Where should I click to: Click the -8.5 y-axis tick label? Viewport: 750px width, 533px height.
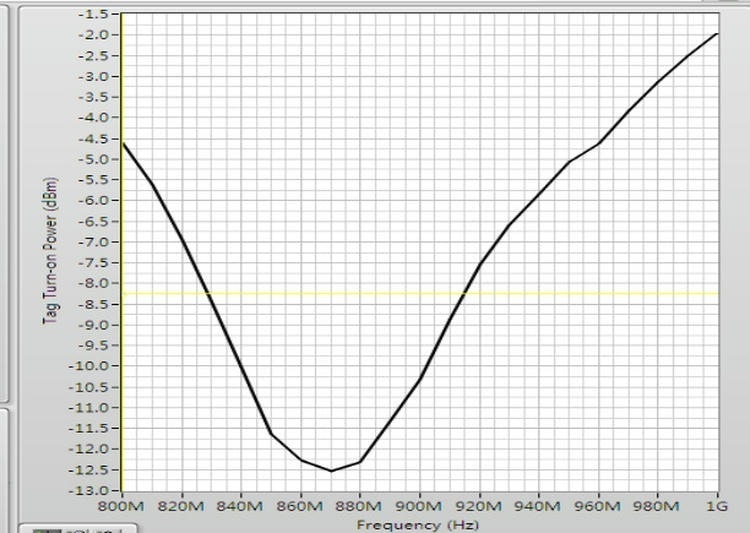tap(94, 304)
